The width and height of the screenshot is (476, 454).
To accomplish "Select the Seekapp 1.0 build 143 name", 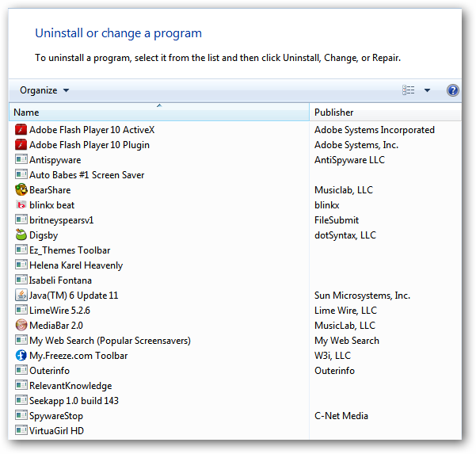I will coord(74,401).
